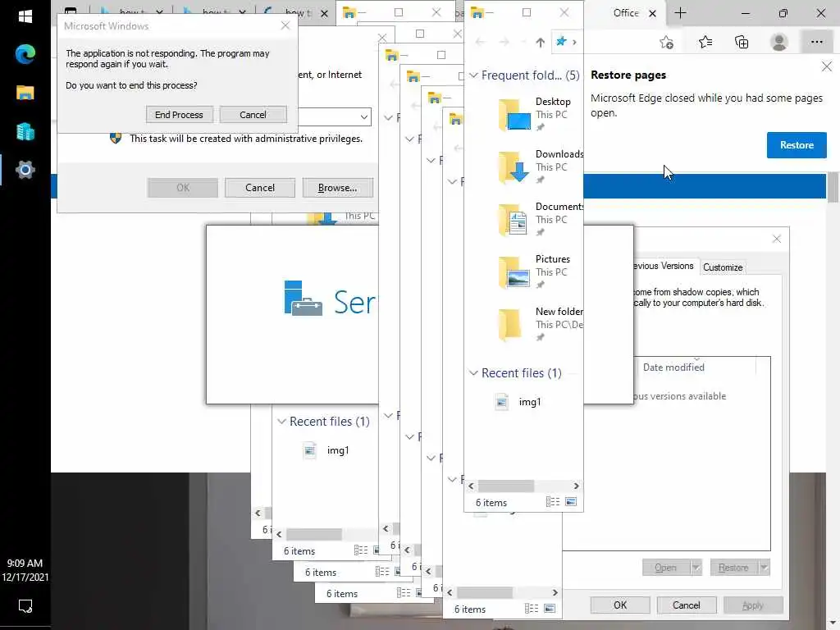
Task: Open the Windows Start menu
Action: tap(25, 16)
